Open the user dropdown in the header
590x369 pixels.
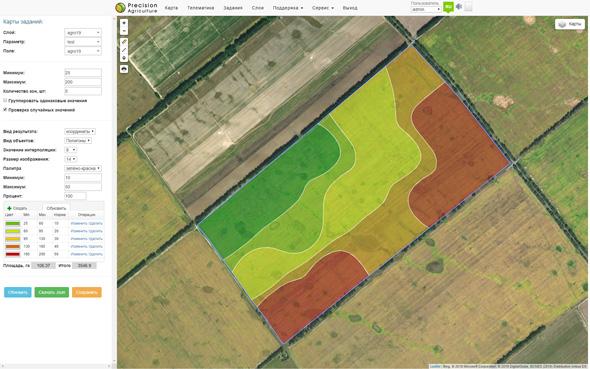click(426, 9)
